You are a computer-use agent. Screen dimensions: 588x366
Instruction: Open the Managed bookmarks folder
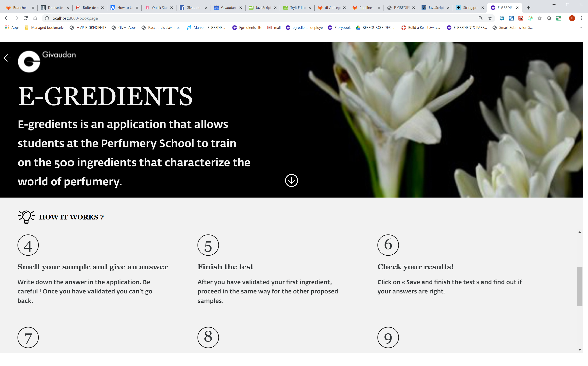[x=45, y=28]
